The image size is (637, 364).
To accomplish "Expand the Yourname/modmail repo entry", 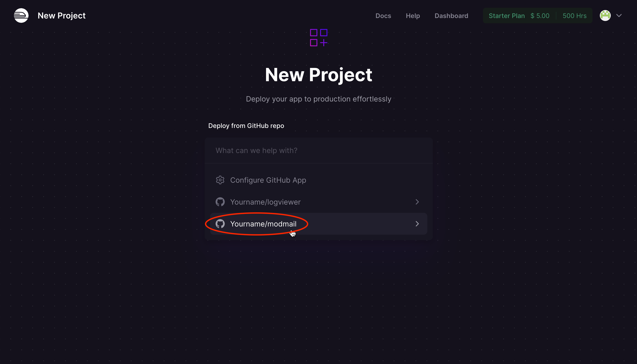I will coord(417,224).
